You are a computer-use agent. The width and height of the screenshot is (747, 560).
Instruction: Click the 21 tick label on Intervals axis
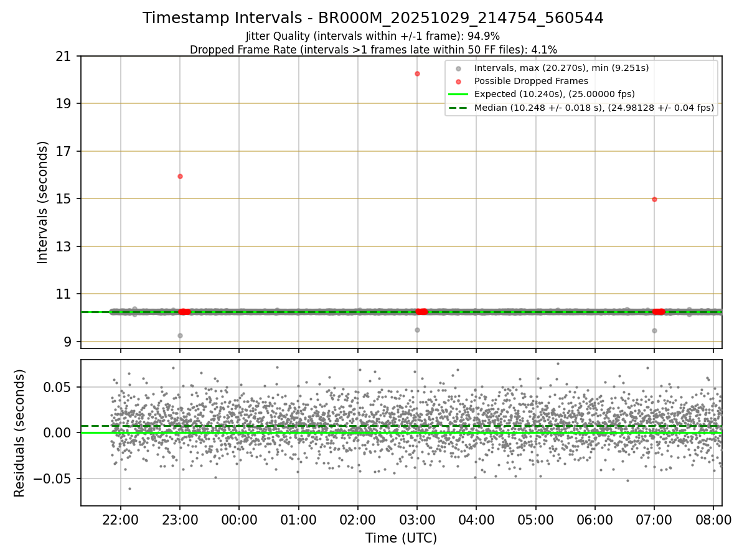63,56
